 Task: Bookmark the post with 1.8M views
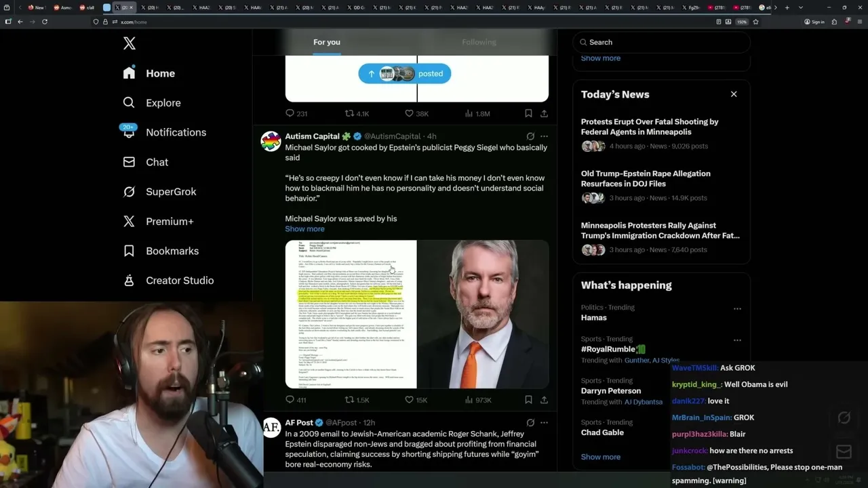(x=528, y=114)
